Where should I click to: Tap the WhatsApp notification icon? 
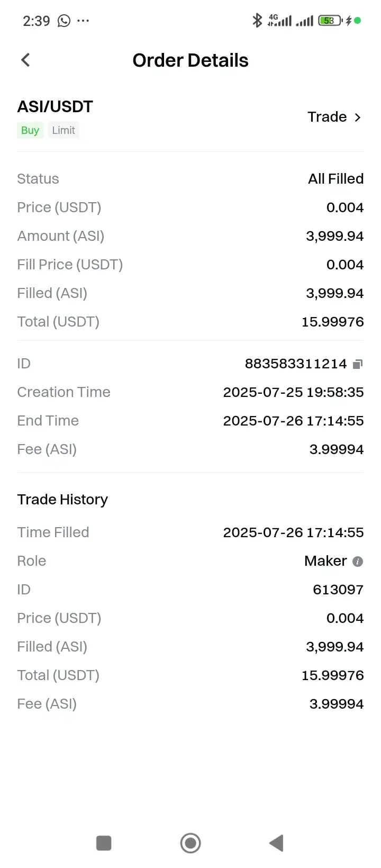tap(64, 21)
